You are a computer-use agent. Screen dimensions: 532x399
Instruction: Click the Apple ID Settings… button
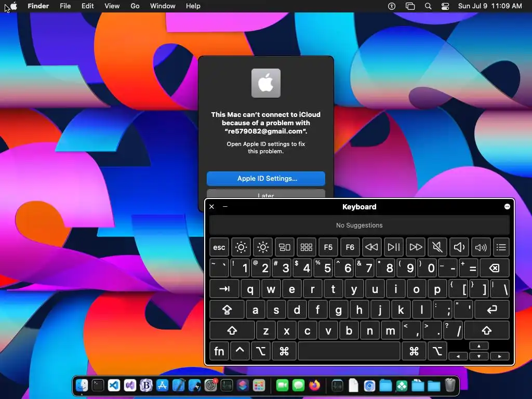[266, 179]
